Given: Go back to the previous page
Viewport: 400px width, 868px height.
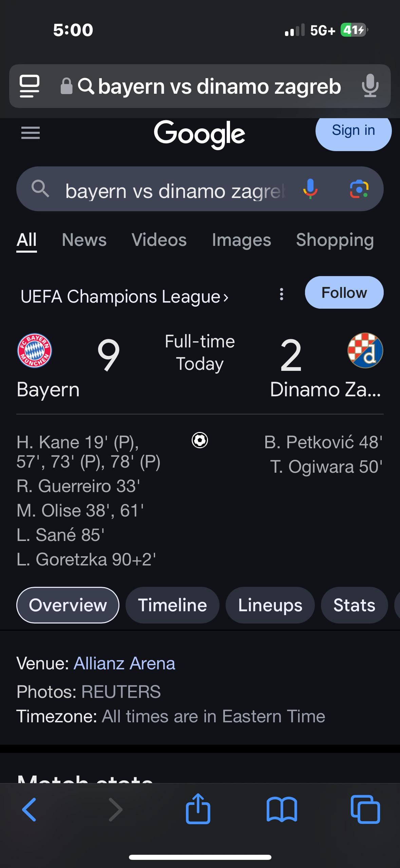Looking at the screenshot, I should [x=29, y=810].
